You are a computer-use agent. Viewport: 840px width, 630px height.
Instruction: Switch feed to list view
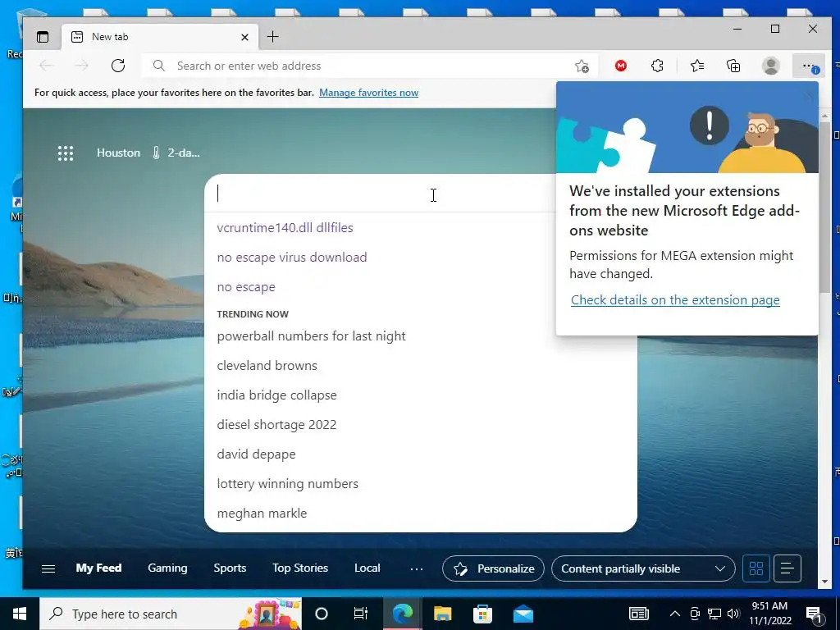(x=787, y=568)
